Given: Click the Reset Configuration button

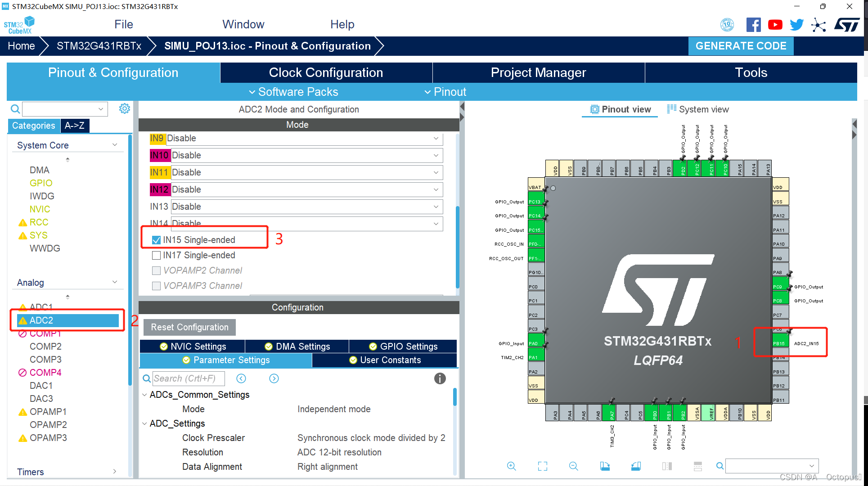Looking at the screenshot, I should pyautogui.click(x=189, y=328).
